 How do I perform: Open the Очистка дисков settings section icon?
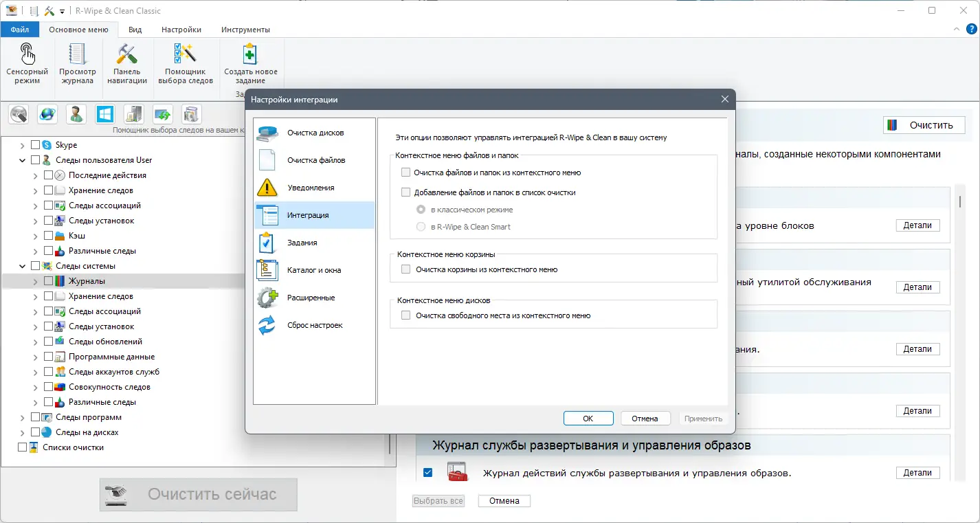click(268, 132)
